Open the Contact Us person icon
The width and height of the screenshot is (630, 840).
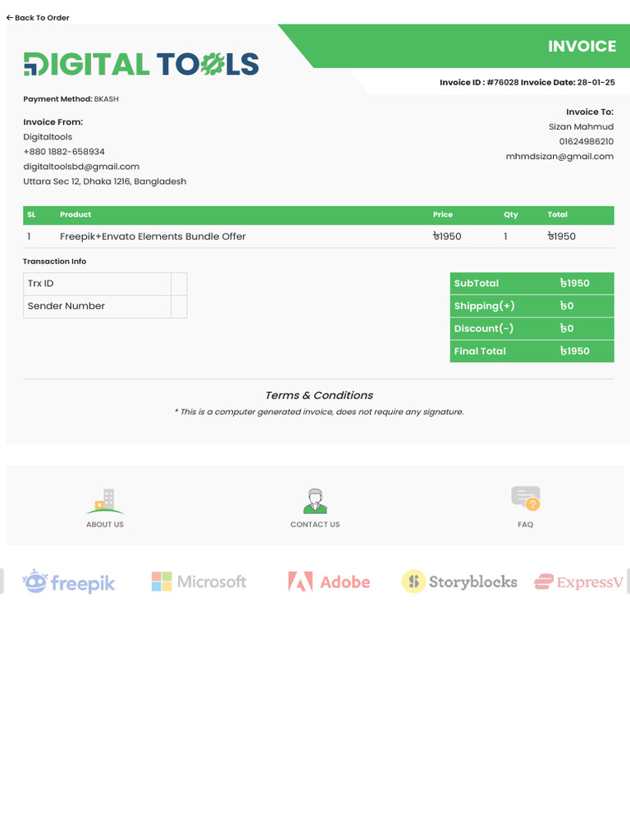click(x=315, y=501)
